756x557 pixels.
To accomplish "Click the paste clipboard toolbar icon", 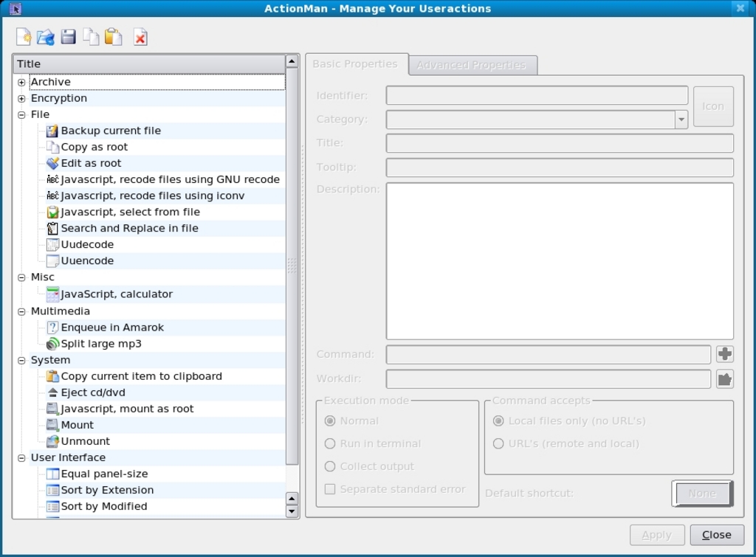I will click(x=113, y=37).
